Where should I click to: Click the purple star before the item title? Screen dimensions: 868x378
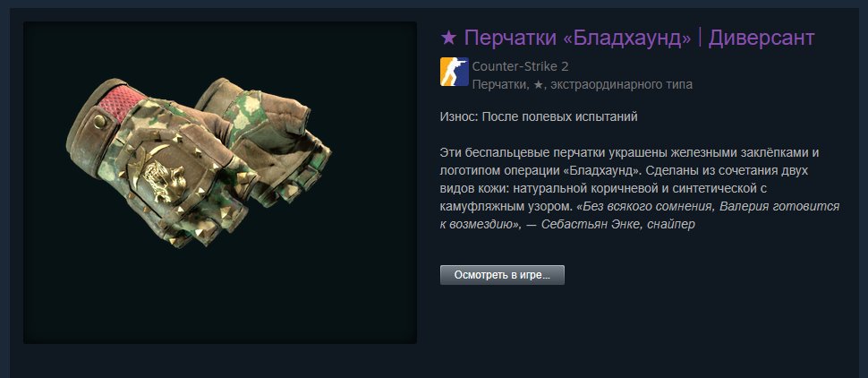click(x=448, y=38)
